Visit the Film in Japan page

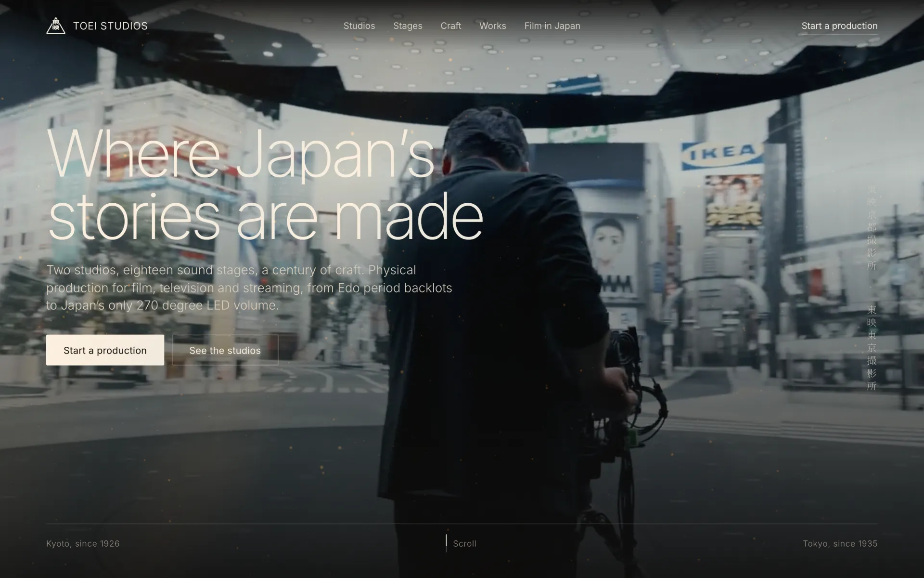click(552, 26)
